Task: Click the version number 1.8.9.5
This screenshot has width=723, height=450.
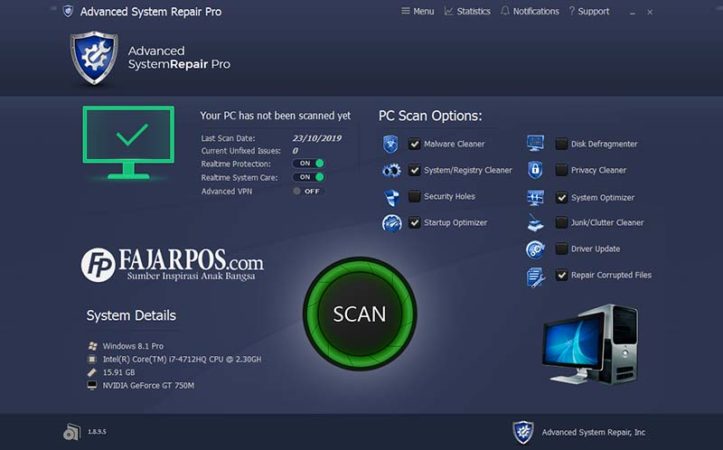Action: click(97, 432)
